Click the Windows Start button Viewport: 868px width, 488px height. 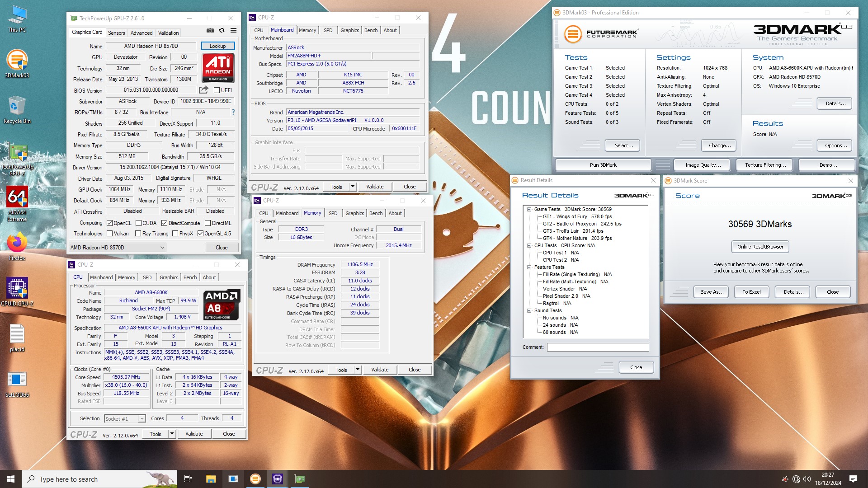(11, 479)
